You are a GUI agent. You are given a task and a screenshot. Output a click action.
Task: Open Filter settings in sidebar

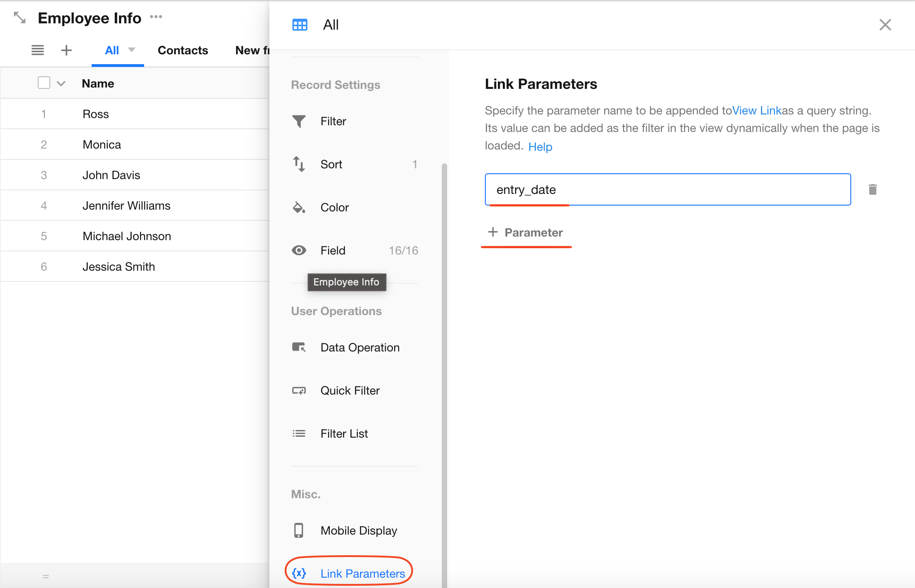[333, 121]
